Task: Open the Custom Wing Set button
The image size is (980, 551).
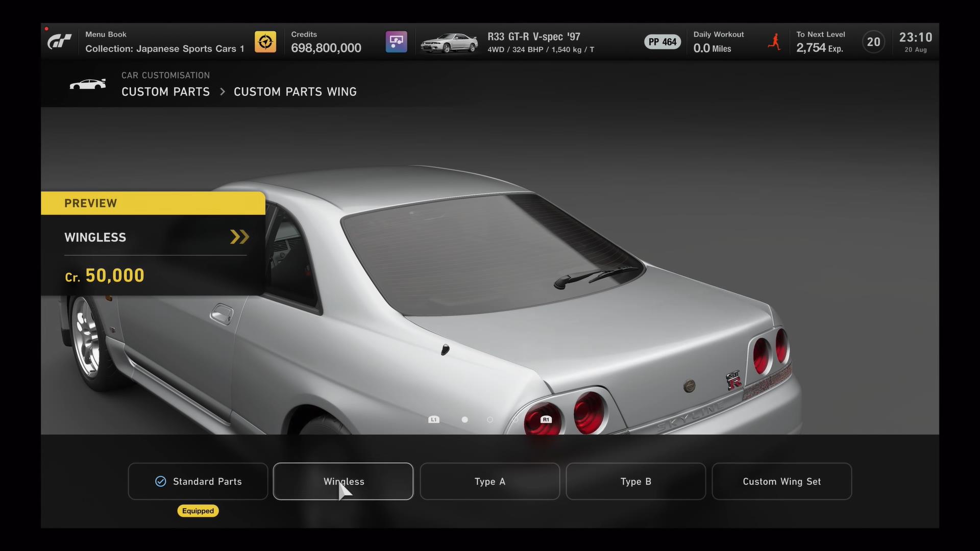Action: click(x=781, y=481)
